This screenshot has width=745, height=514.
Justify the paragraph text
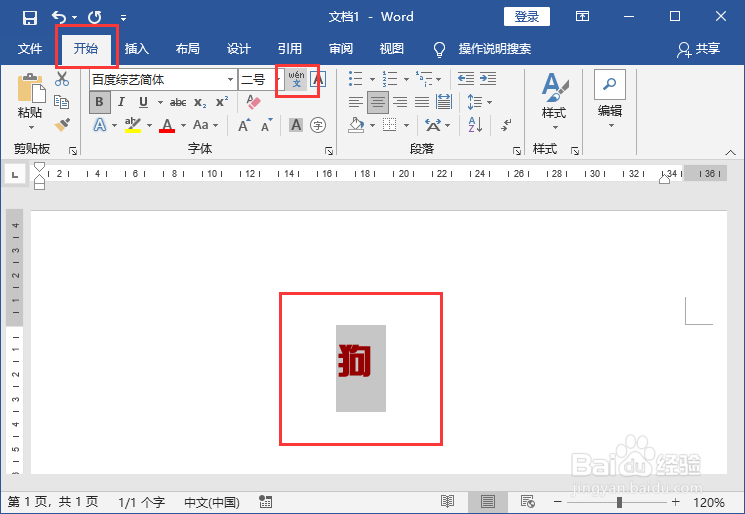422,102
